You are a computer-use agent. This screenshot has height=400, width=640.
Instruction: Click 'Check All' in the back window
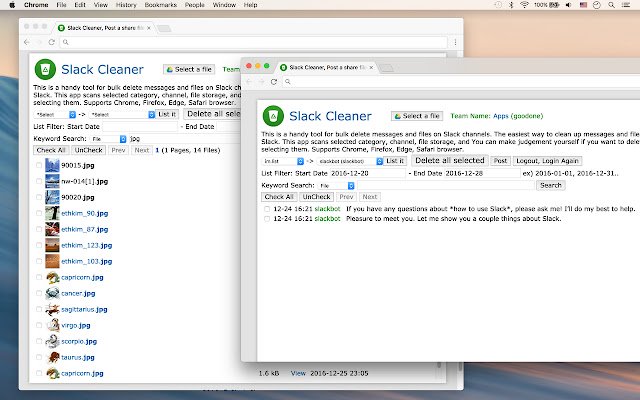click(51, 150)
